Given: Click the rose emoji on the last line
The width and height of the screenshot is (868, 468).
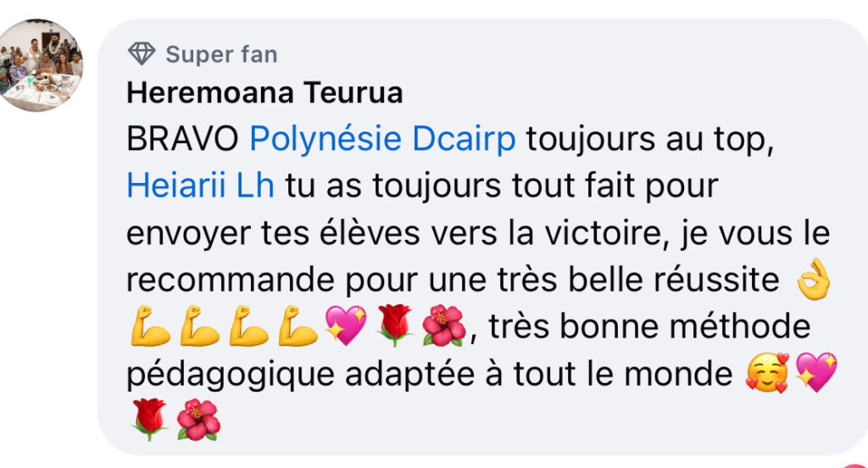Looking at the screenshot, I should click(x=149, y=420).
